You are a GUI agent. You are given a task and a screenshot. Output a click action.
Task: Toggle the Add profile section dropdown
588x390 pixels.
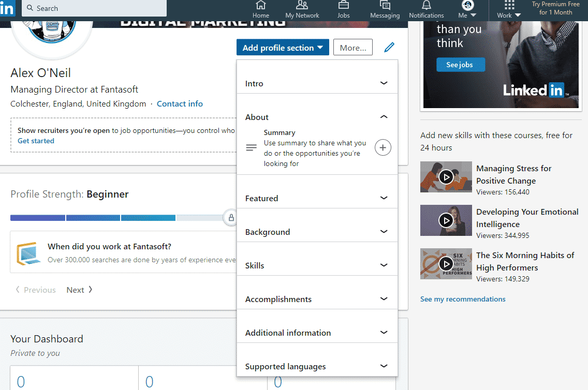click(283, 48)
